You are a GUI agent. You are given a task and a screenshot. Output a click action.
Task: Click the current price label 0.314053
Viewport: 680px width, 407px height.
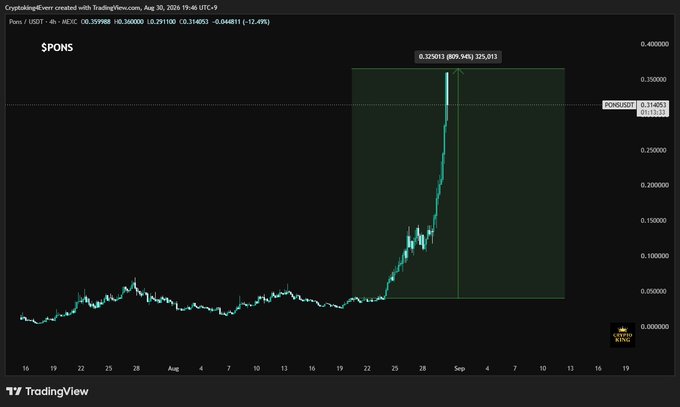[x=653, y=105]
